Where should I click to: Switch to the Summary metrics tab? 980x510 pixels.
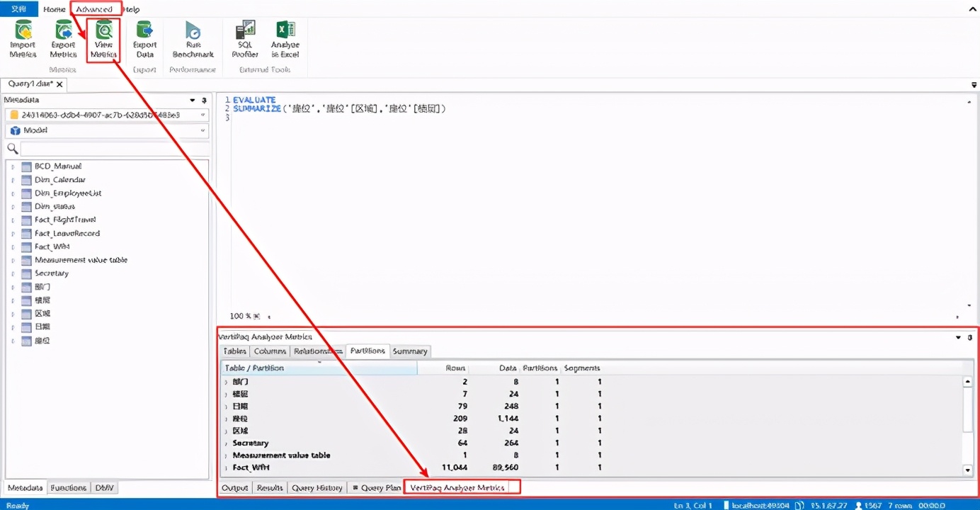click(x=409, y=351)
